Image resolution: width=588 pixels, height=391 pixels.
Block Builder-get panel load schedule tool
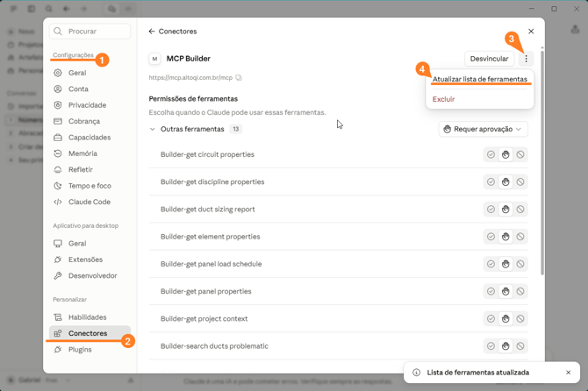[x=520, y=264]
